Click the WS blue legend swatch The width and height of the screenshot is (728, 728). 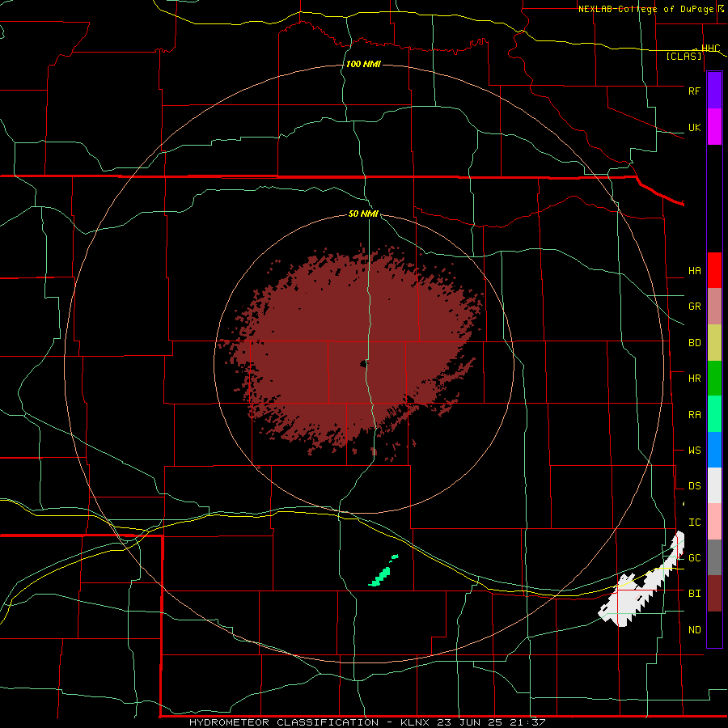714,450
